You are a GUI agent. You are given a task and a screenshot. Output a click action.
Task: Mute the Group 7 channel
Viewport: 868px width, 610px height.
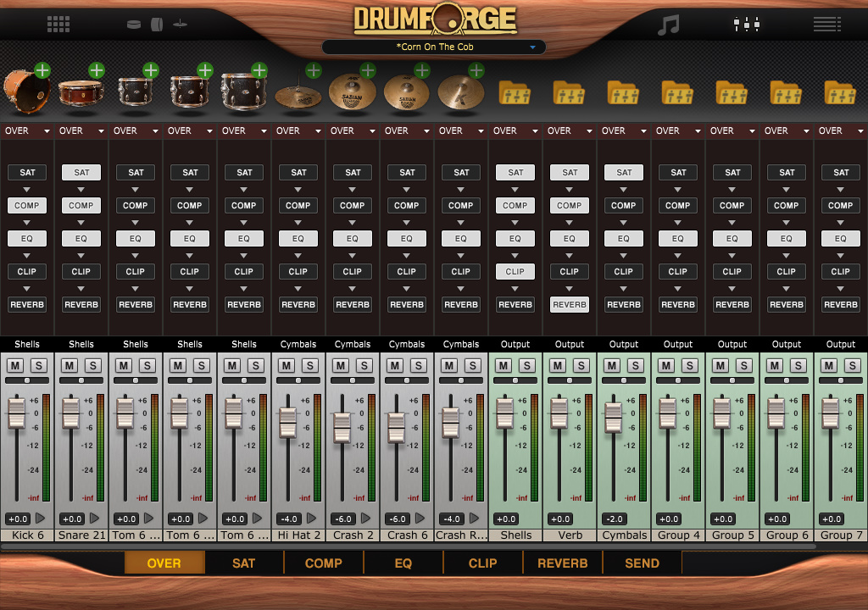829,365
